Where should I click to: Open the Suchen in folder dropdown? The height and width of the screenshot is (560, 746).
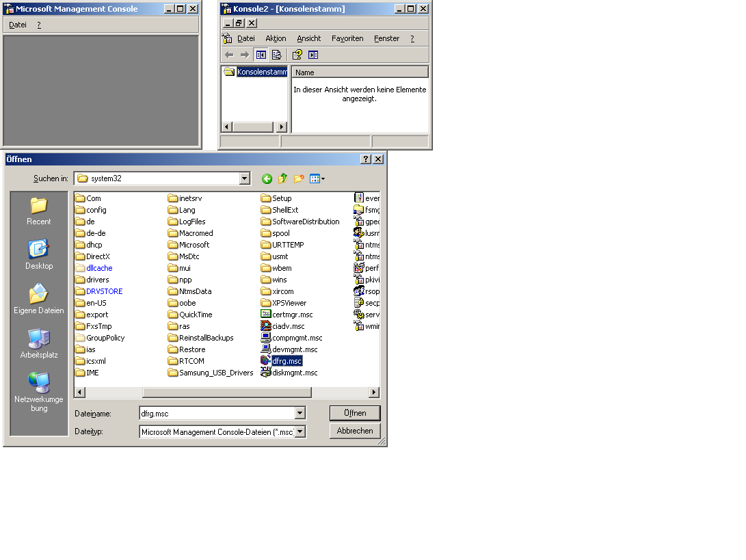coord(245,178)
